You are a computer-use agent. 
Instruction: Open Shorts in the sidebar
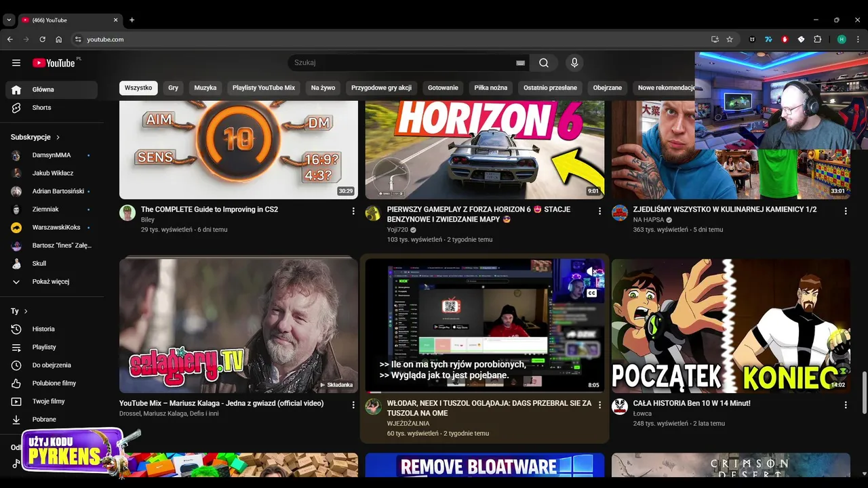click(52, 108)
